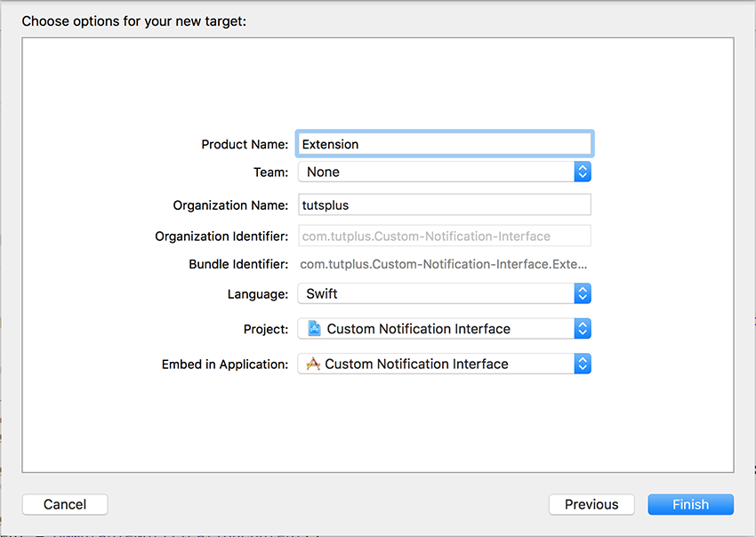
Task: Select Custom Notification Interface in Project dropdown
Action: (419, 329)
